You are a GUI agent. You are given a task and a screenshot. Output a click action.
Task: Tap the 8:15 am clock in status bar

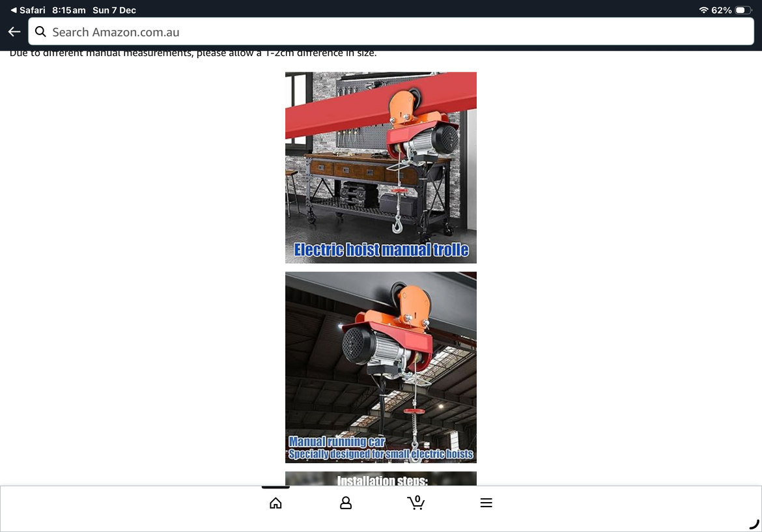pyautogui.click(x=69, y=10)
